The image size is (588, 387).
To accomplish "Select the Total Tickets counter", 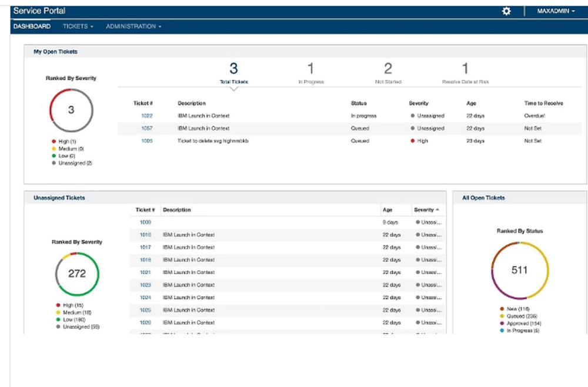I will pyautogui.click(x=233, y=73).
